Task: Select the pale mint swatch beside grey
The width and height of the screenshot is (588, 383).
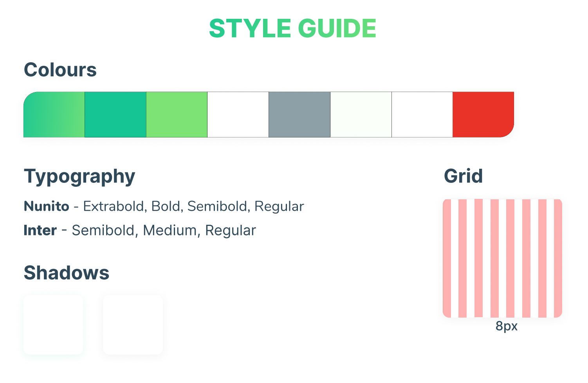Action: pos(361,115)
